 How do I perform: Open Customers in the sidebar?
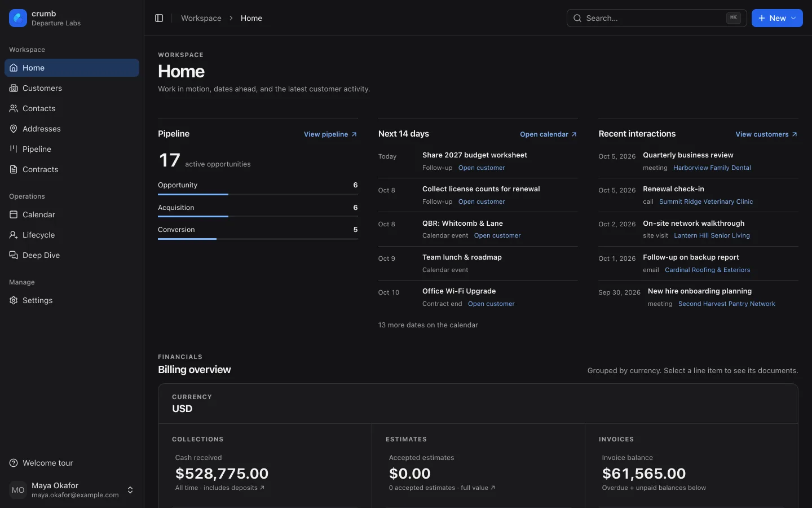[72, 88]
